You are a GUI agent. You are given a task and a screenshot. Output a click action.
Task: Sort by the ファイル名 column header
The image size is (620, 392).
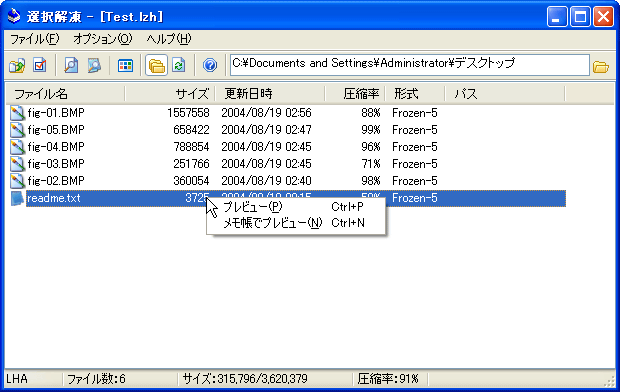65,94
